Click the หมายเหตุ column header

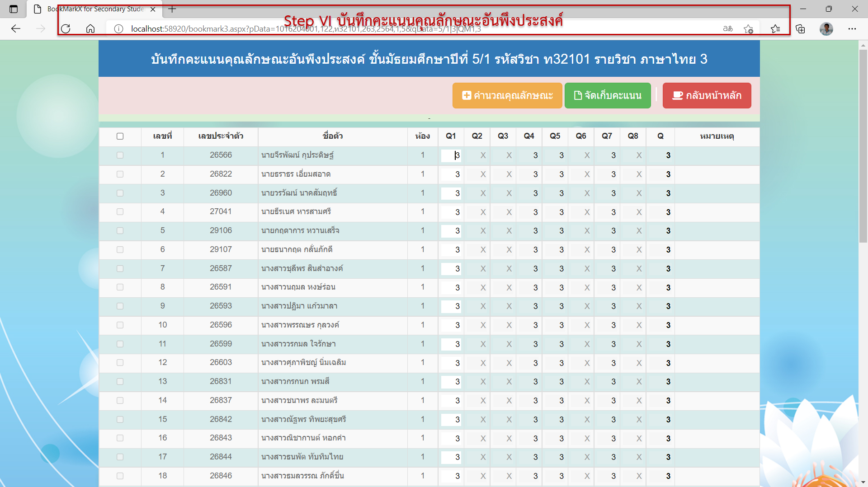[x=717, y=136]
